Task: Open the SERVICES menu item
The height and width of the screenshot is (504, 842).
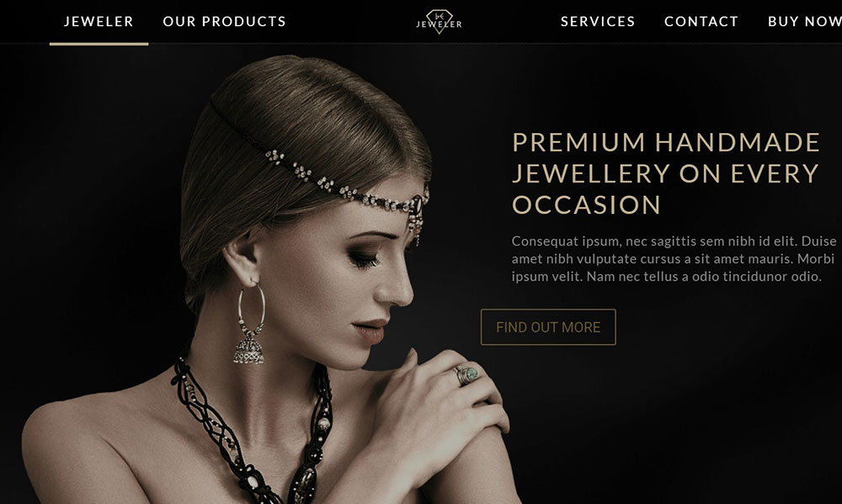Action: pyautogui.click(x=598, y=22)
